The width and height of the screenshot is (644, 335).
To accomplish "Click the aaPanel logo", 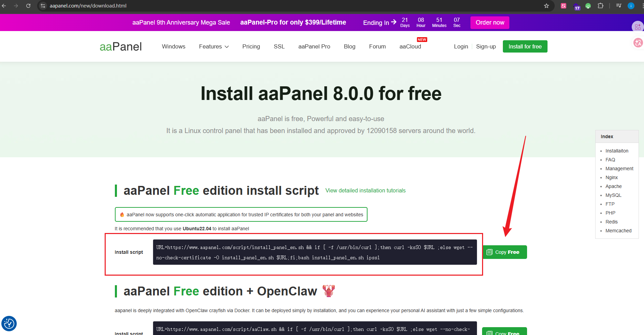I will pyautogui.click(x=121, y=47).
